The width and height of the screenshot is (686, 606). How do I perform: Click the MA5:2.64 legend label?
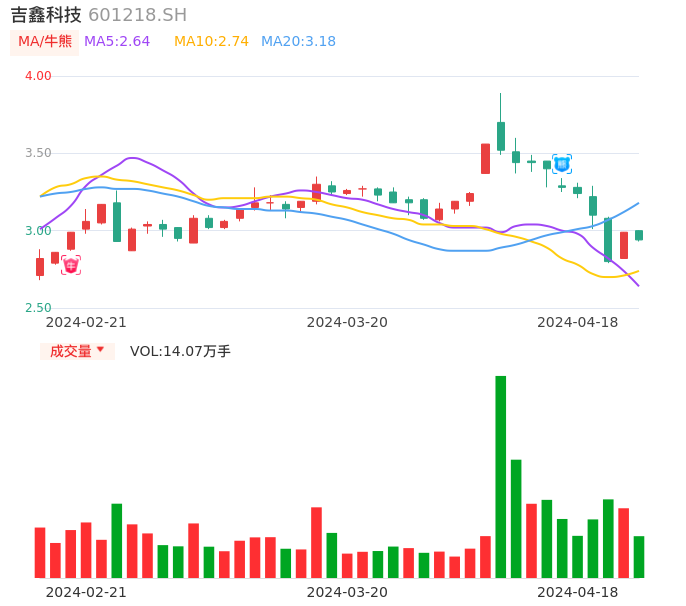[117, 42]
